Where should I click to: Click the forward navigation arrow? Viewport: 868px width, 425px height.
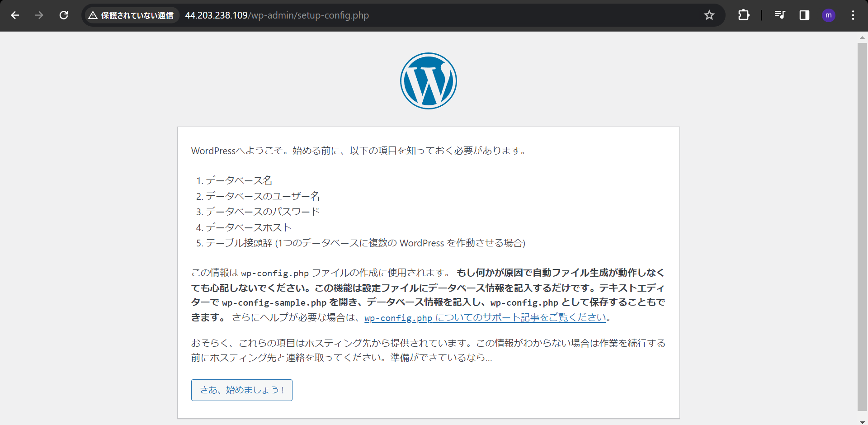point(39,15)
